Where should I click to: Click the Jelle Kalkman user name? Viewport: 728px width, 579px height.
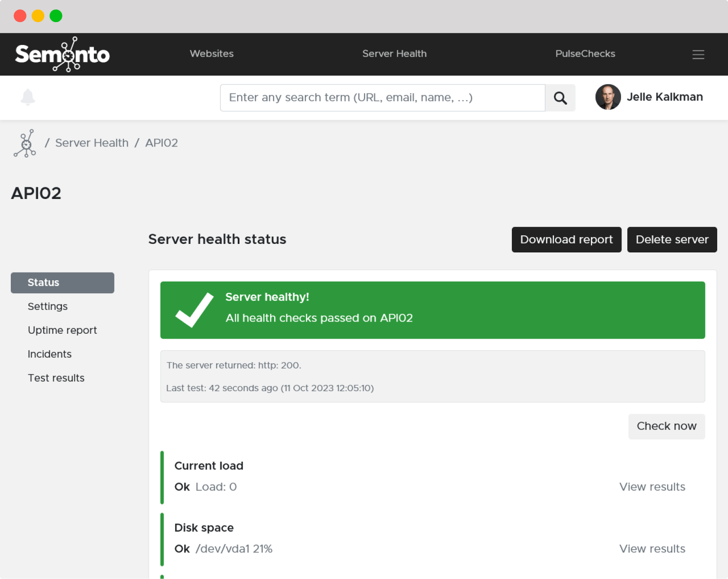coord(665,97)
